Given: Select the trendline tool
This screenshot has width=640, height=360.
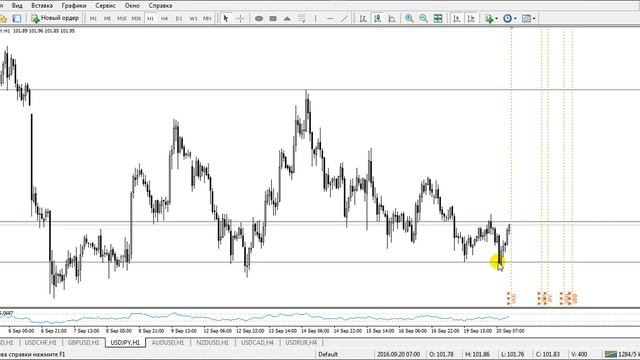Looking at the screenshot, I should pos(344,18).
